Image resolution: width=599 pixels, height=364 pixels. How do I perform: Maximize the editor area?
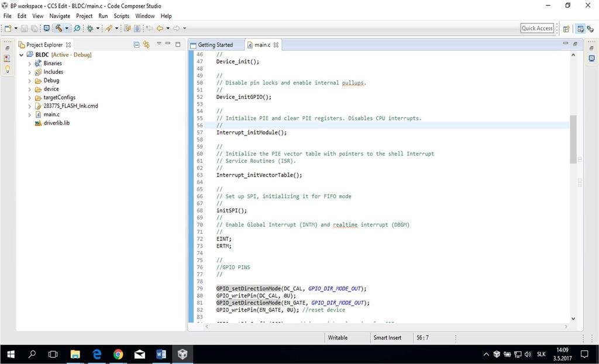coord(575,44)
